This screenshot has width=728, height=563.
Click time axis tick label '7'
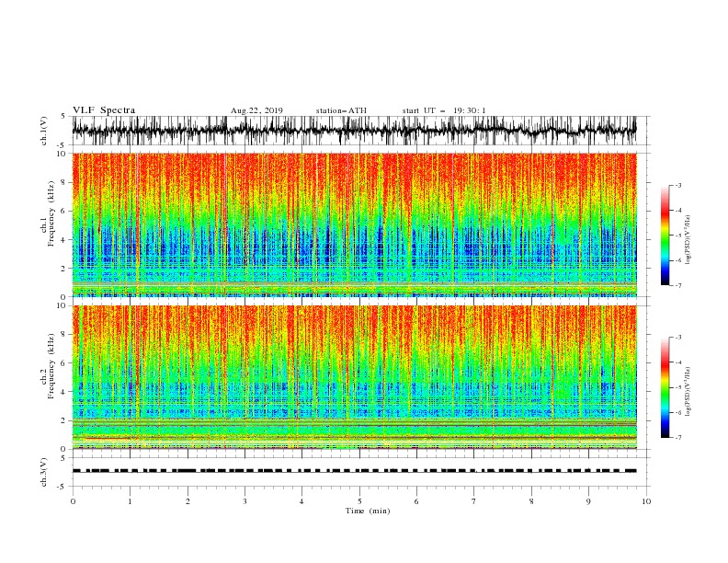tap(474, 501)
